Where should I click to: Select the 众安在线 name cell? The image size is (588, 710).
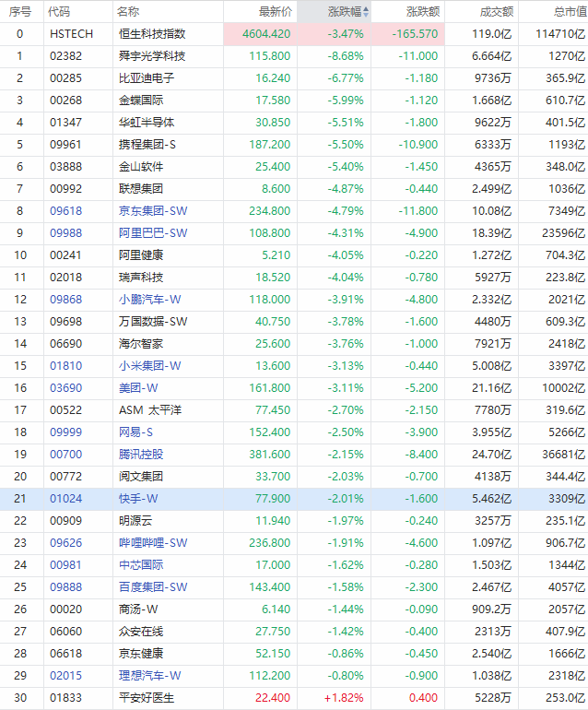(x=168, y=632)
